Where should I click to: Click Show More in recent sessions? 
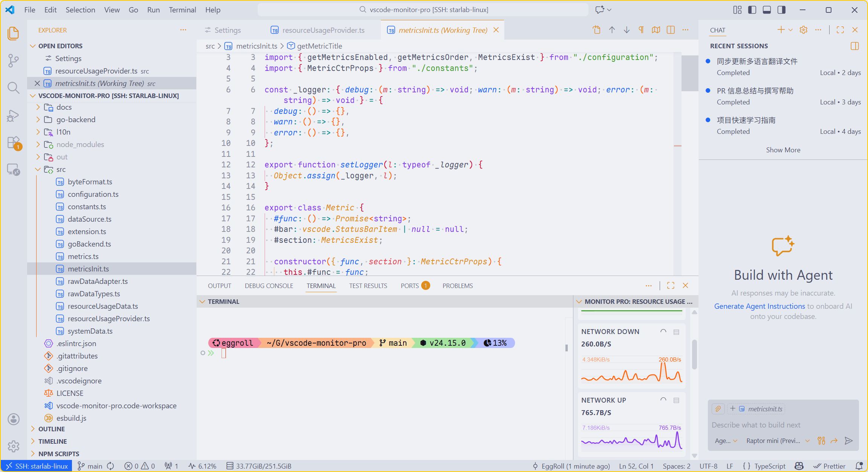783,150
